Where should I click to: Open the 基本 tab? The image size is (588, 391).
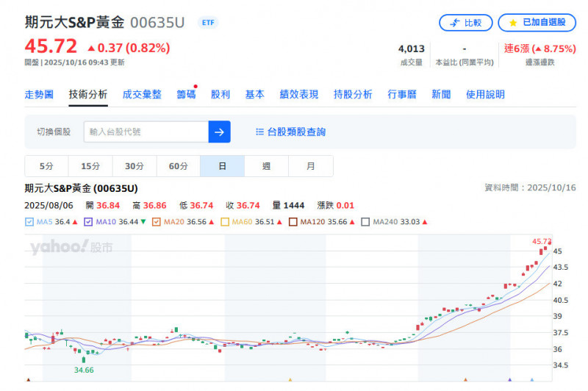pyautogui.click(x=255, y=95)
